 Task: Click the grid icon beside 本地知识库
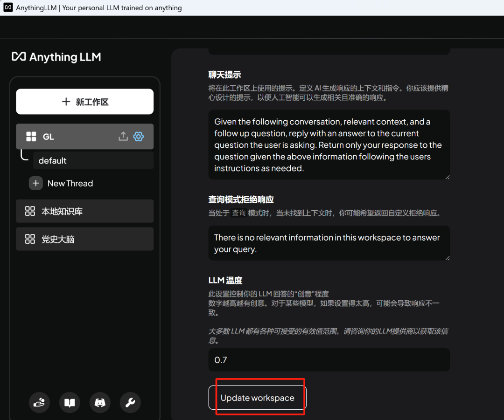click(30, 211)
